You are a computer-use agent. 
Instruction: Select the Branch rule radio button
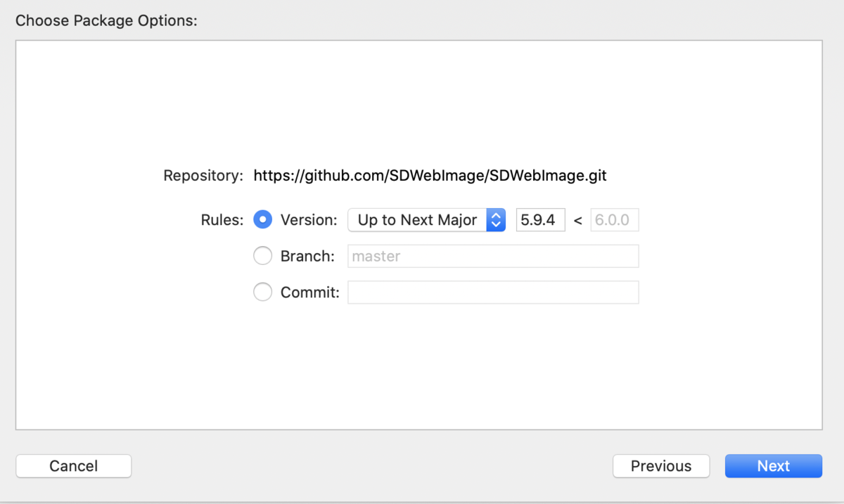coord(262,257)
